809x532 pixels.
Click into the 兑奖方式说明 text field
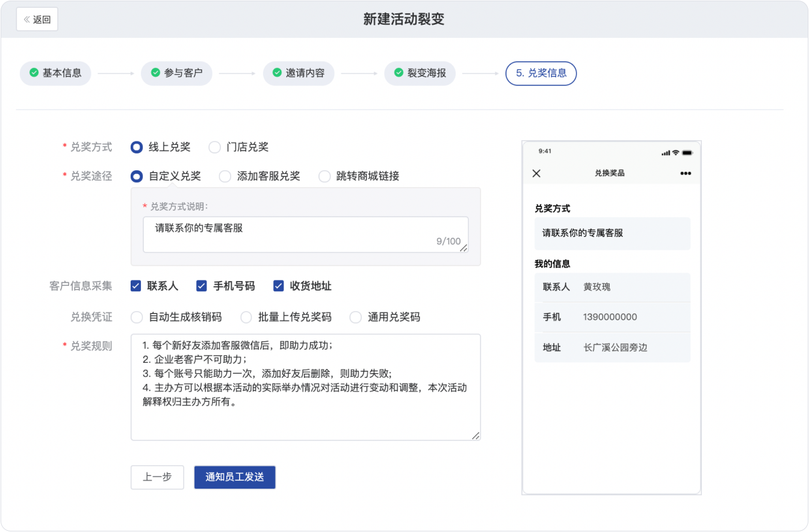click(x=306, y=235)
